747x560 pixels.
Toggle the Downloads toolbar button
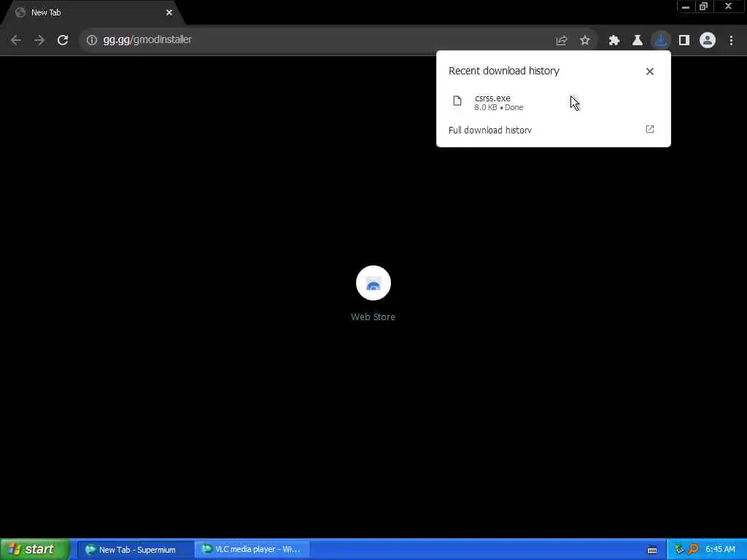click(x=661, y=41)
